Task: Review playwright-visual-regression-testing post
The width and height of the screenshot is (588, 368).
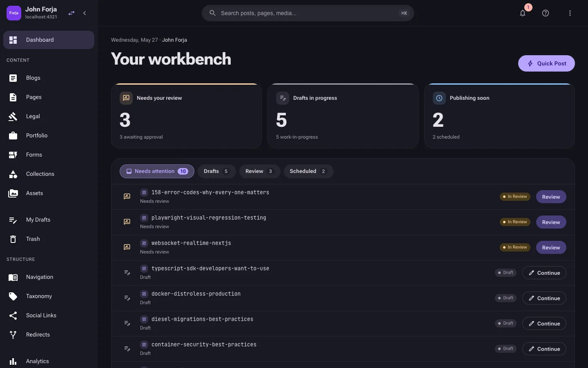Action: coord(551,222)
